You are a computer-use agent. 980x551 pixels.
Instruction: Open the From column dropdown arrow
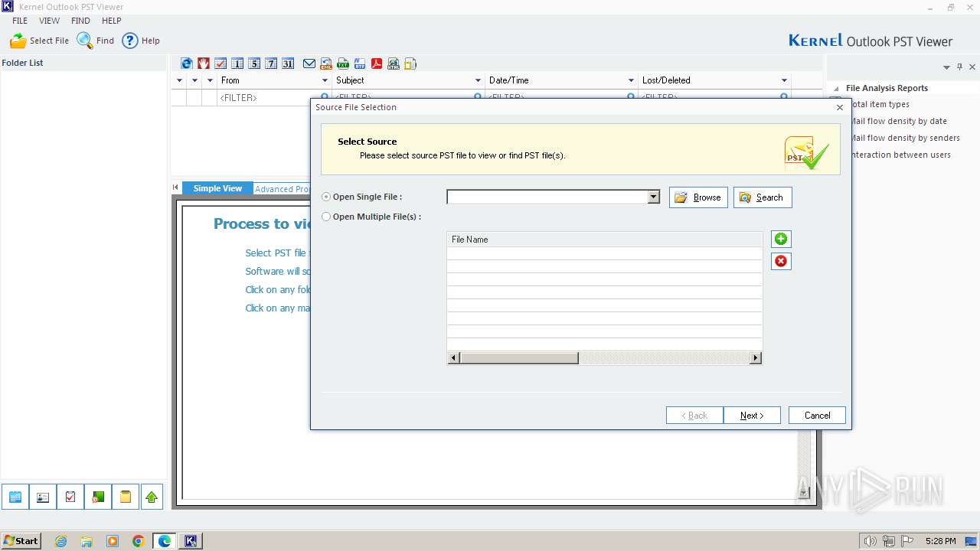[325, 80]
